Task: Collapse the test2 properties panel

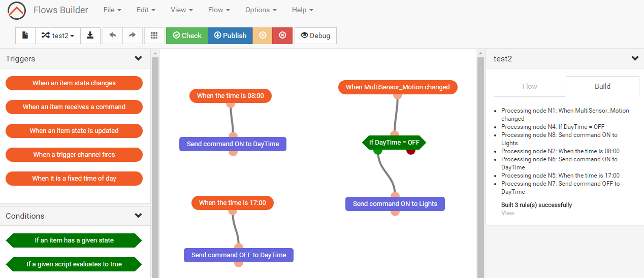Action: pos(634,58)
